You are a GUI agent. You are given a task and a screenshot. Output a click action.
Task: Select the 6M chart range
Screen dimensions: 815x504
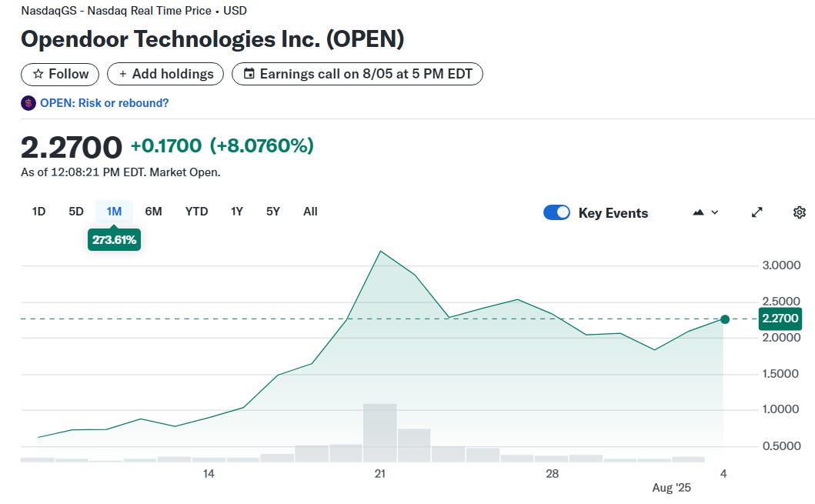pos(153,212)
